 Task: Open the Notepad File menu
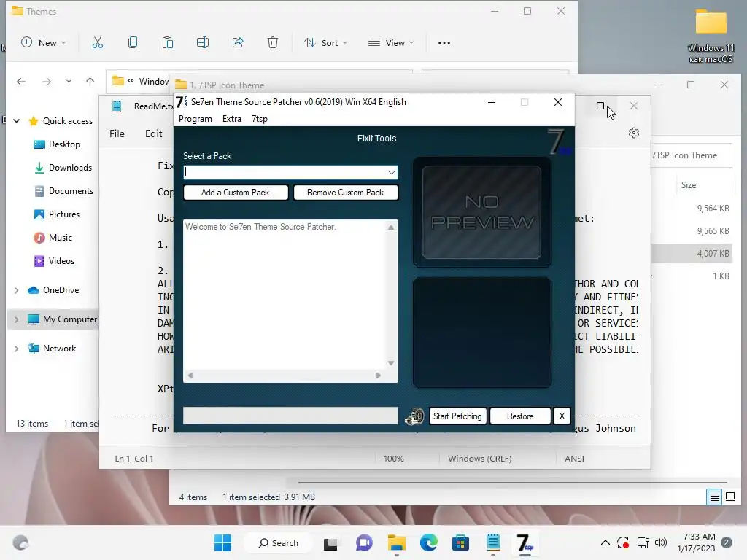point(117,134)
